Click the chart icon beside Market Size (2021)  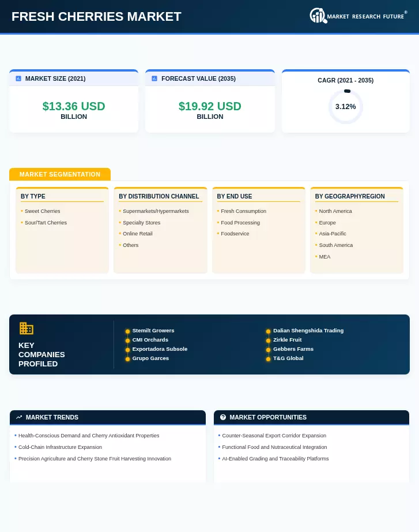click(x=18, y=78)
